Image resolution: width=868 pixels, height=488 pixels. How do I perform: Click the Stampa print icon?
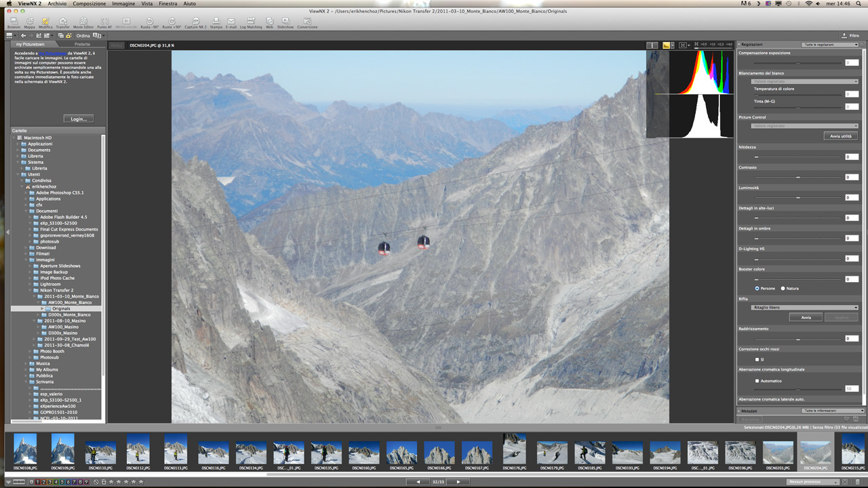point(216,23)
